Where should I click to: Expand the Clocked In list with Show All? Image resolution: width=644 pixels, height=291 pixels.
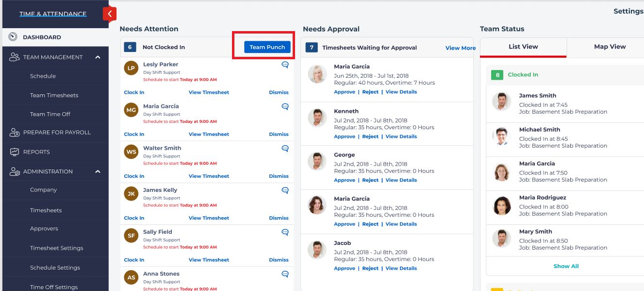566,266
